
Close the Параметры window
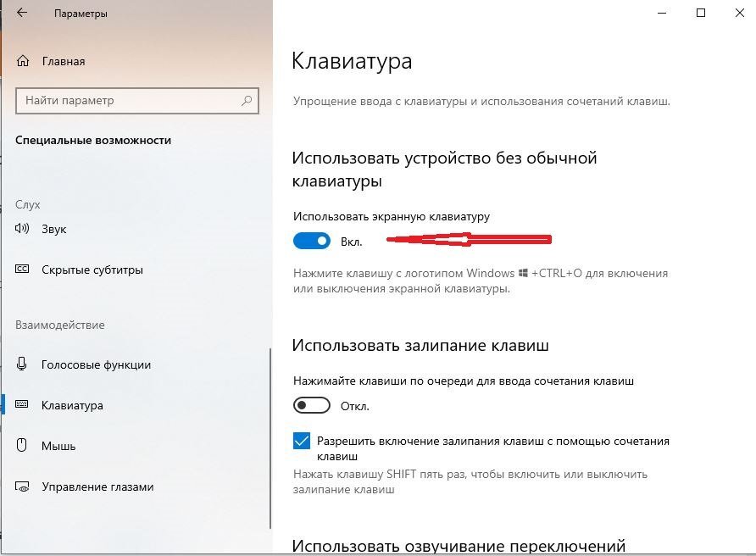coord(740,13)
